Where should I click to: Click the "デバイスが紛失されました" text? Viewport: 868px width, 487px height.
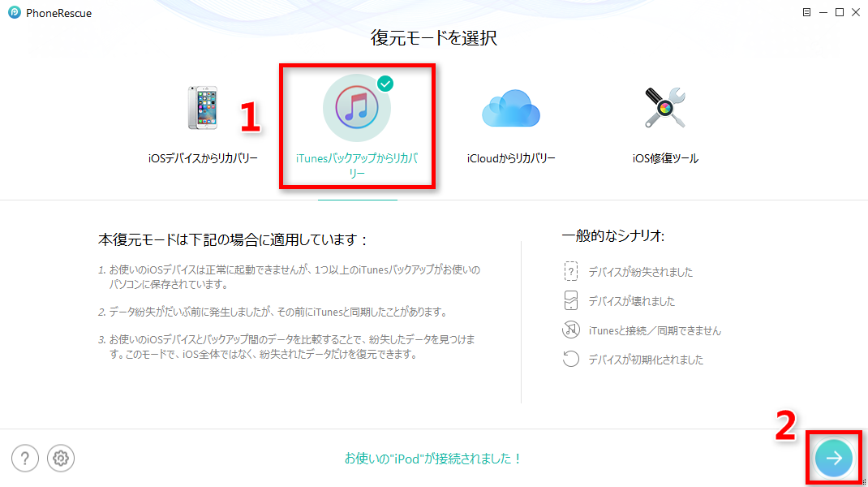pyautogui.click(x=641, y=272)
